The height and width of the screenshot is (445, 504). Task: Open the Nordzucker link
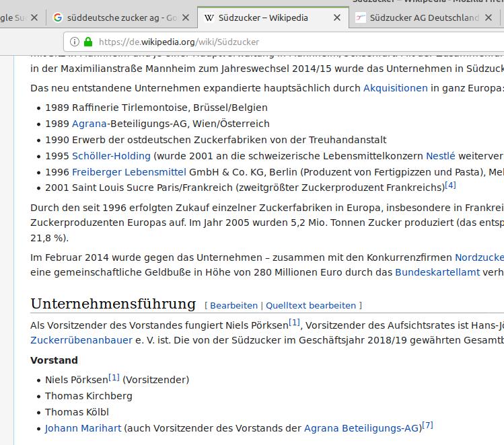pyautogui.click(x=479, y=257)
